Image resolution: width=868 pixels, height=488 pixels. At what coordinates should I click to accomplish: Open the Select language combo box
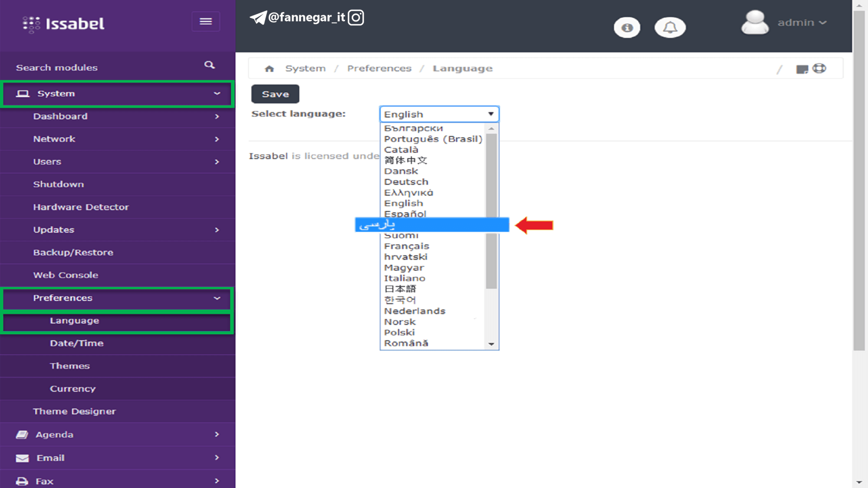click(439, 114)
